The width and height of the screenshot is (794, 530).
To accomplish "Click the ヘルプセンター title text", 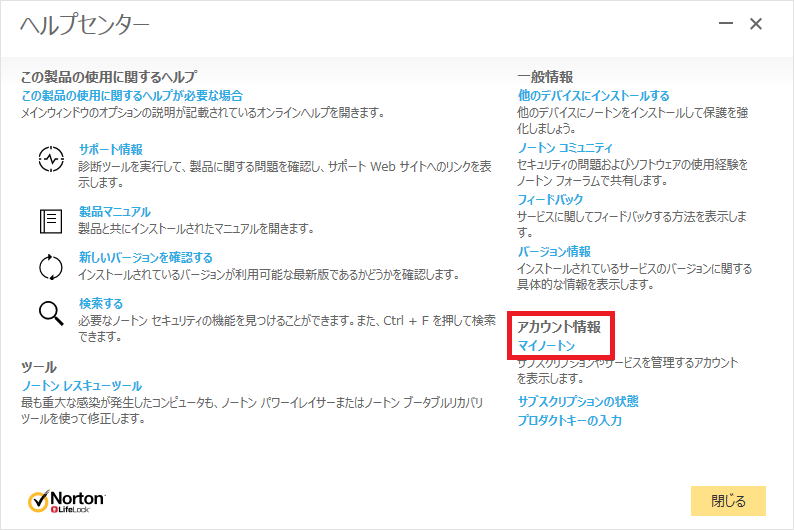I will click(x=85, y=25).
